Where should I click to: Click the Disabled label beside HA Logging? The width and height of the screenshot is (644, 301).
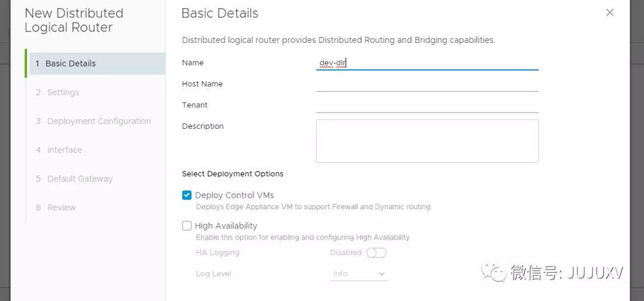pyautogui.click(x=346, y=253)
